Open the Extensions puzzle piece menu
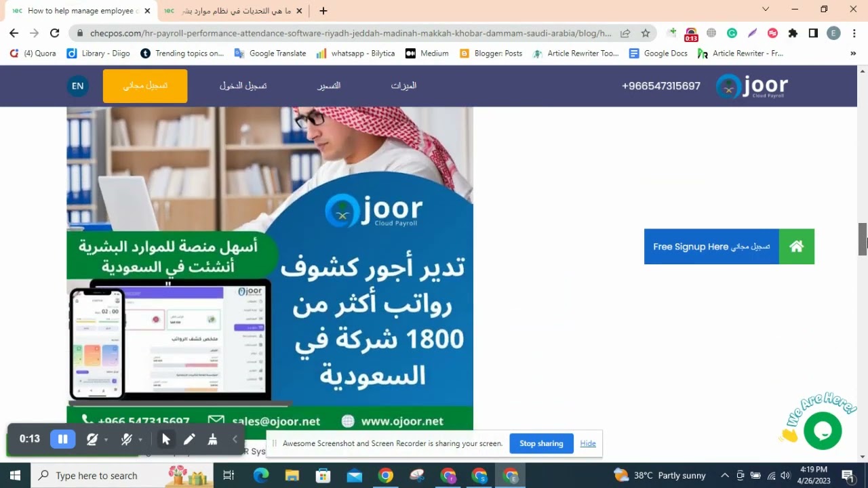The width and height of the screenshot is (868, 488). [x=793, y=33]
